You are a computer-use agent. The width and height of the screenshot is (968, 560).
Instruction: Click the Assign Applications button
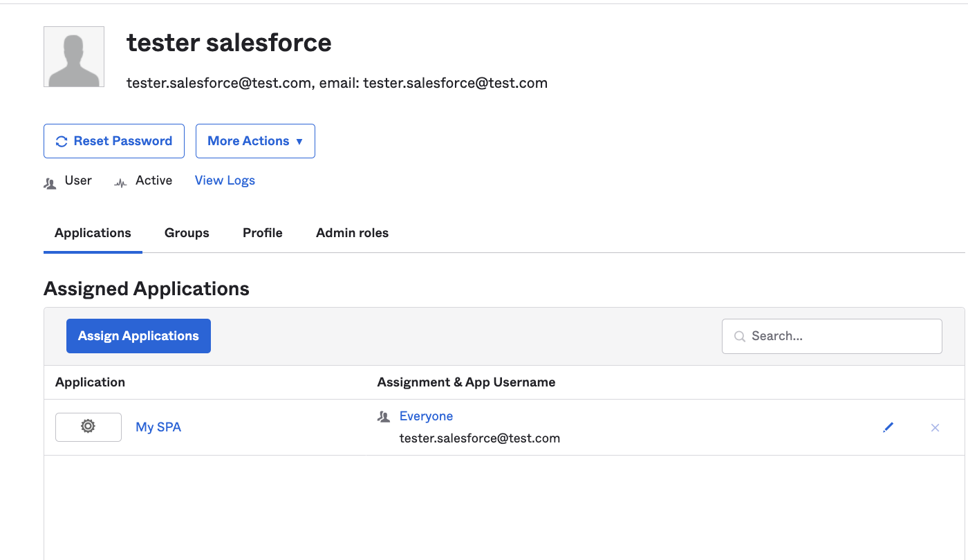[138, 336]
